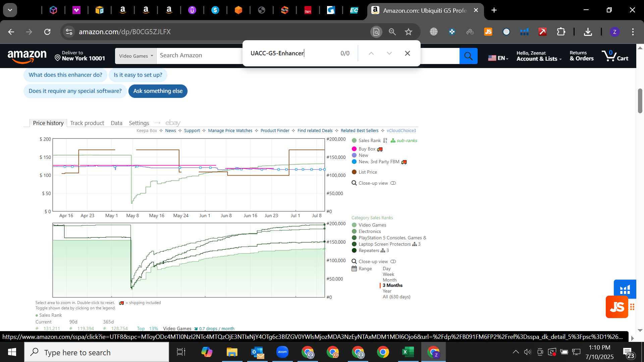Open the Chrome three-dot menu
The height and width of the screenshot is (362, 644).
tap(633, 32)
